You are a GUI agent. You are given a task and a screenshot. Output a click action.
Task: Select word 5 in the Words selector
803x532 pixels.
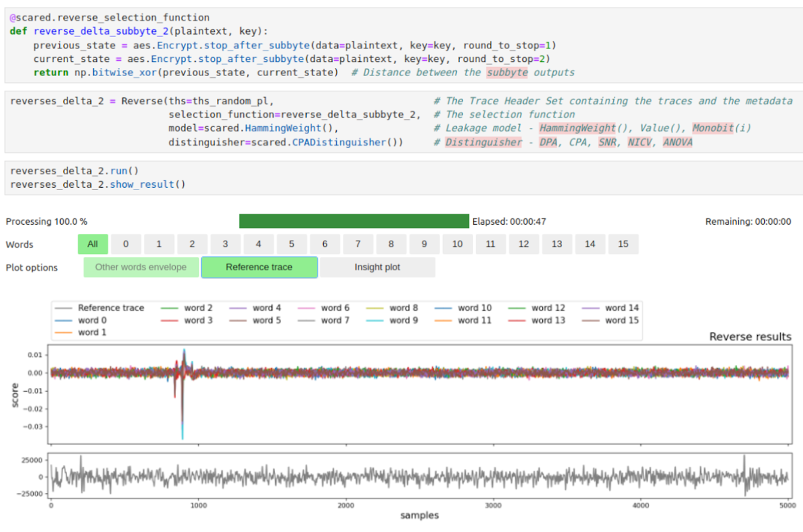[292, 244]
